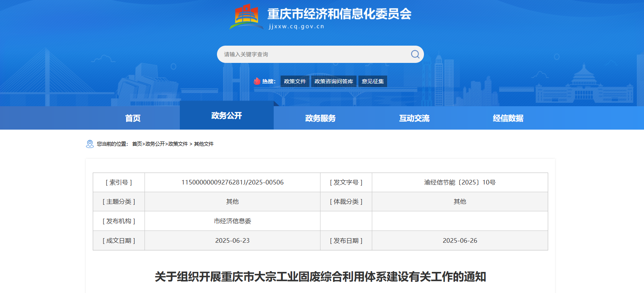
Task: Open the 政策文件 hot search tag
Action: (x=295, y=81)
